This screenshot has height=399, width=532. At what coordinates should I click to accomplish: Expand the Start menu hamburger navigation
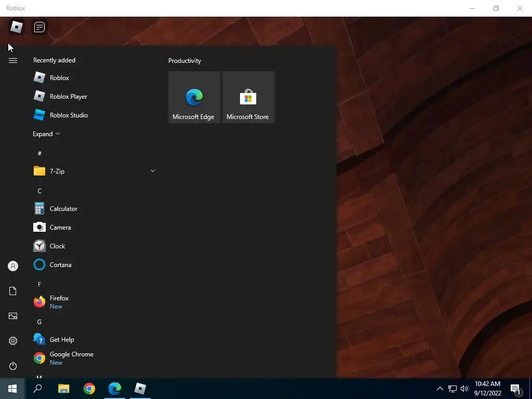pyautogui.click(x=13, y=60)
